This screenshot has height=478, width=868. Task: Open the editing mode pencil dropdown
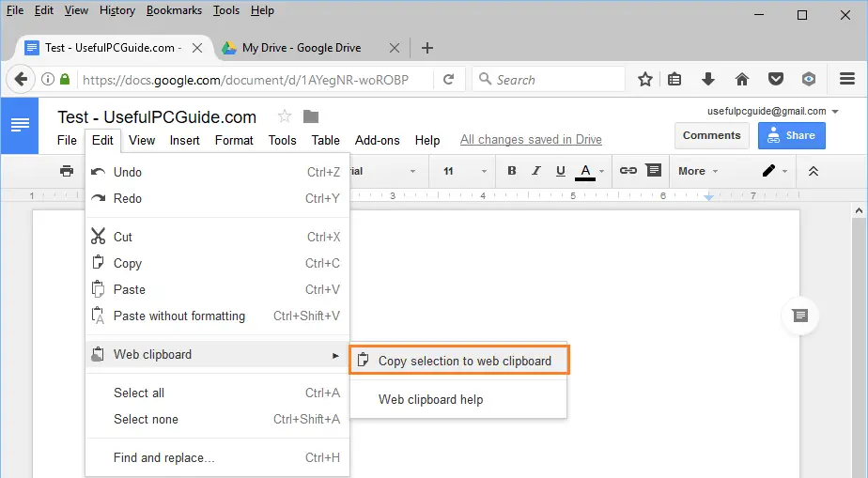coord(774,171)
